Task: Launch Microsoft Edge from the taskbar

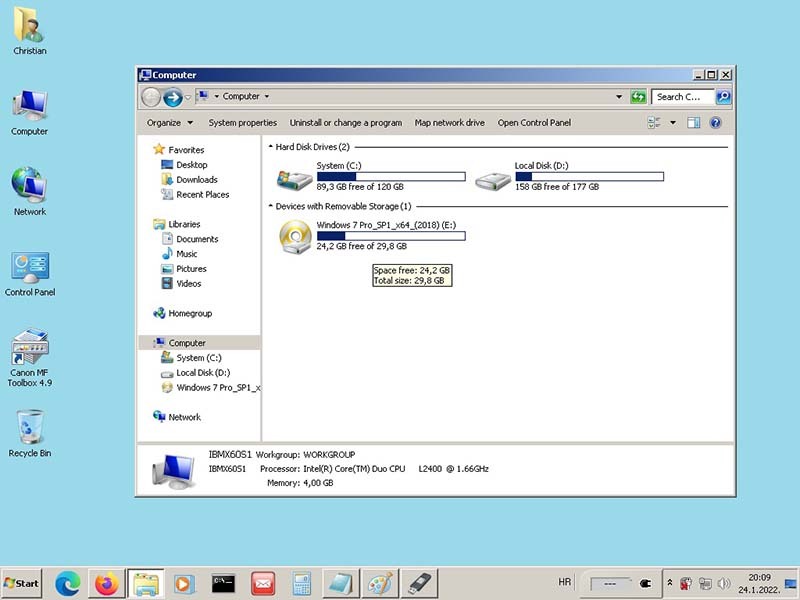Action: pos(67,583)
